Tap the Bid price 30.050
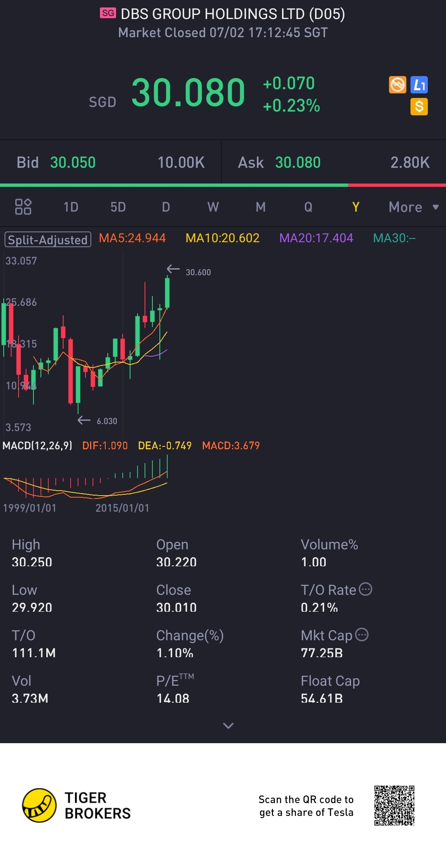The height and width of the screenshot is (868, 446). pyautogui.click(x=73, y=162)
